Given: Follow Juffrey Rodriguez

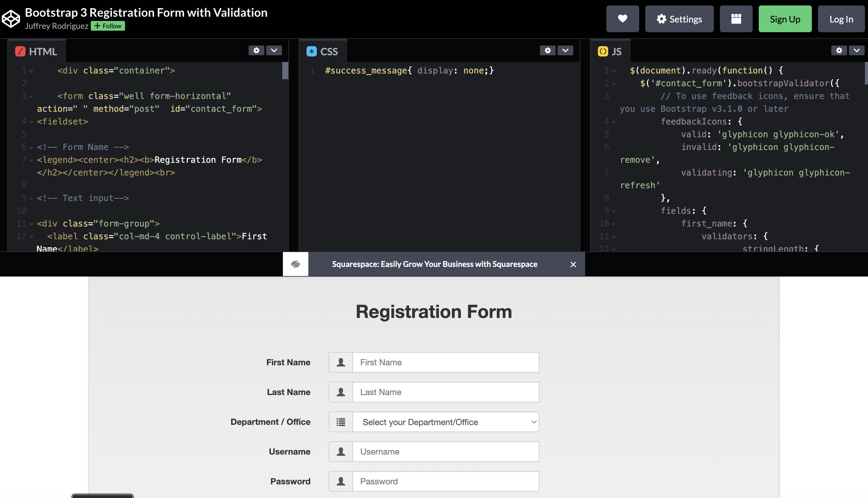Looking at the screenshot, I should click(x=108, y=26).
